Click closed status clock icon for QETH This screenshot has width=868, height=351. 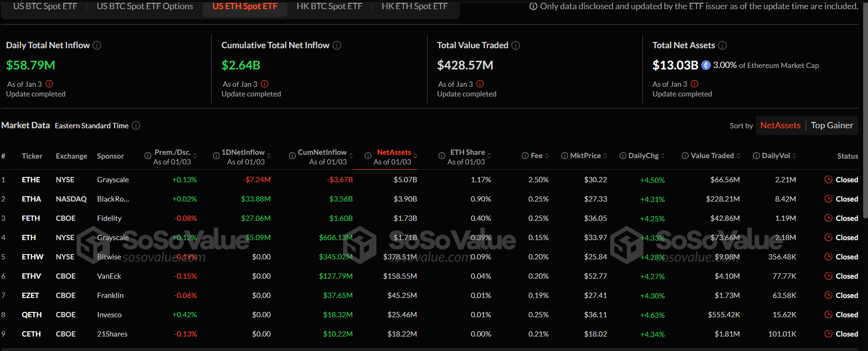coord(828,314)
